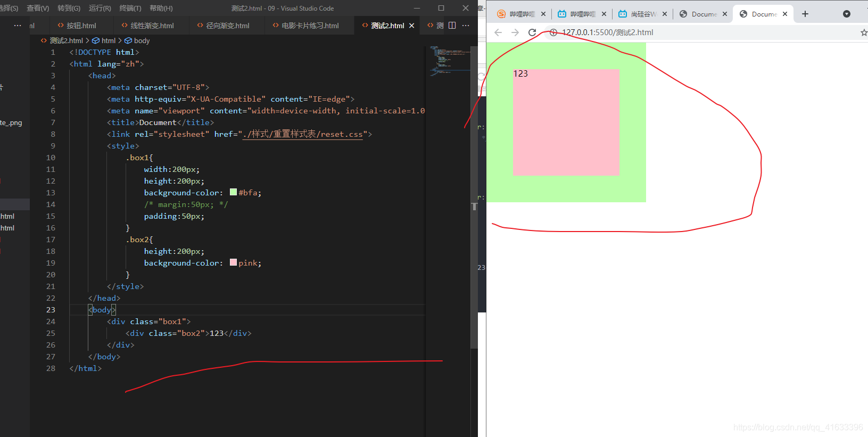
Task: Open the 终端(T) menu
Action: (x=130, y=8)
